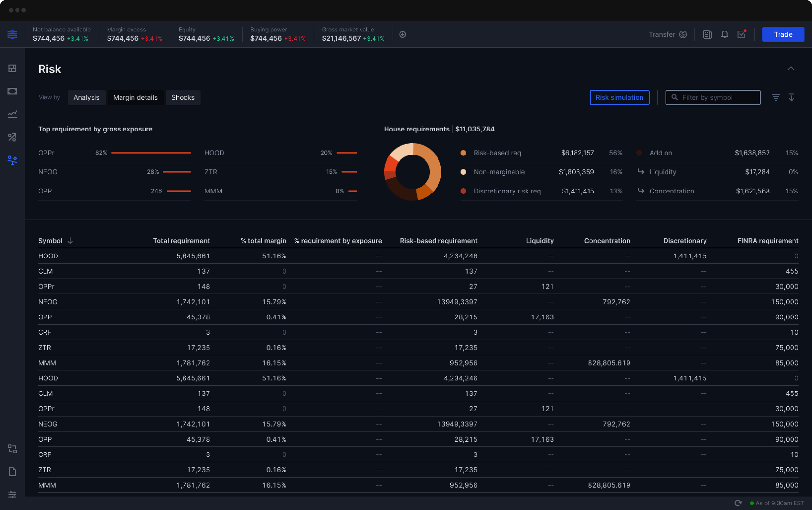Click into the Filter by symbol field
This screenshot has width=812, height=510.
[x=713, y=97]
